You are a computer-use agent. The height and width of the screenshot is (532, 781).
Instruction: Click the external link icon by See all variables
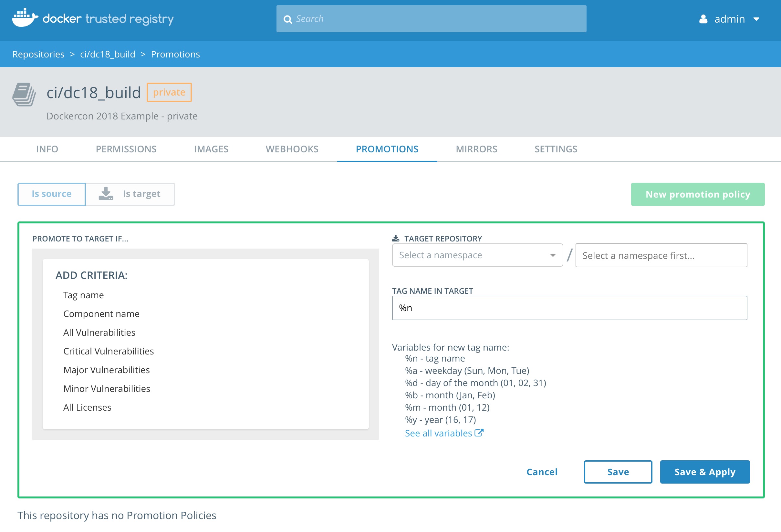(479, 433)
